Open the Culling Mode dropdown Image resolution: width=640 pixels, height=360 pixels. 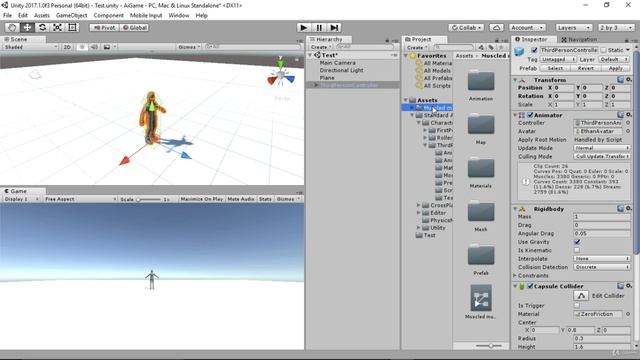[602, 156]
